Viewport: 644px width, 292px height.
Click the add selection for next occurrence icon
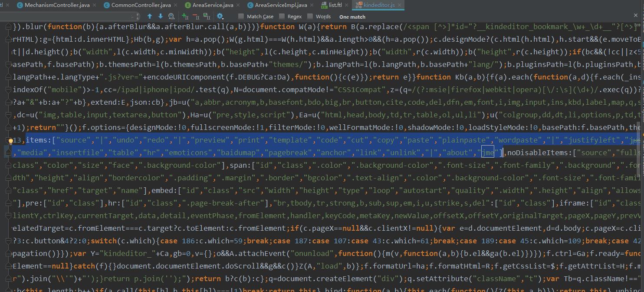(x=184, y=16)
